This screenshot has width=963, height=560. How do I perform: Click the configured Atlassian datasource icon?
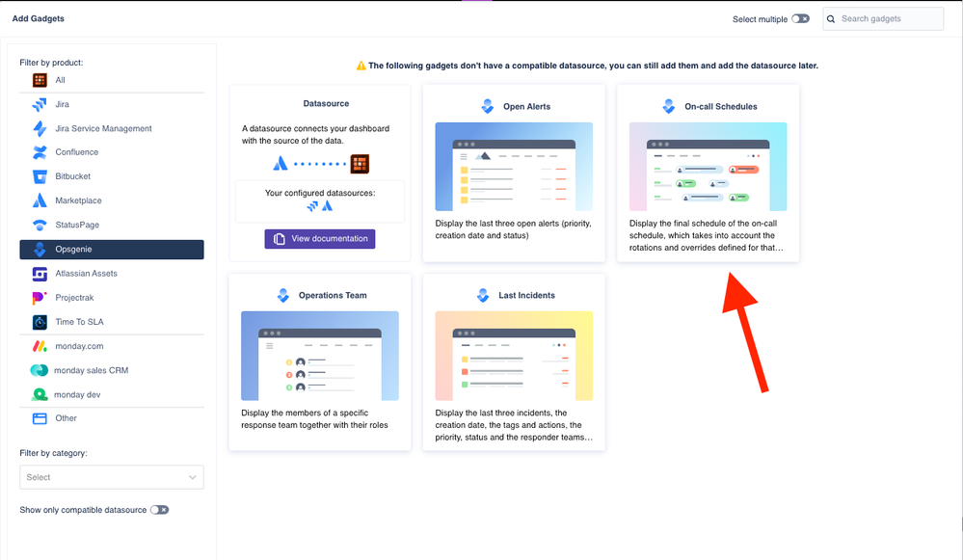328,206
